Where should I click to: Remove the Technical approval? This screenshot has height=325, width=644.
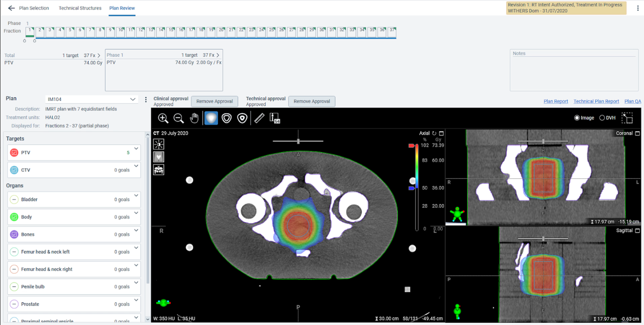[x=312, y=102]
